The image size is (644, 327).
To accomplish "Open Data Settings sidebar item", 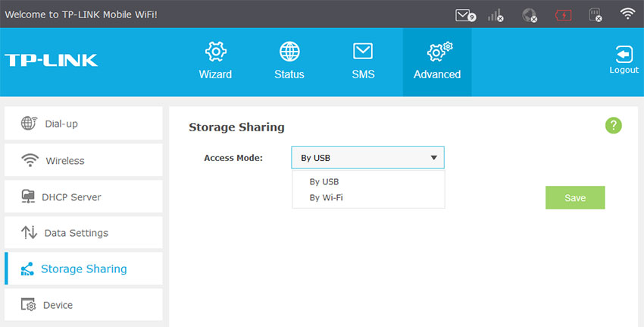I will pos(83,232).
